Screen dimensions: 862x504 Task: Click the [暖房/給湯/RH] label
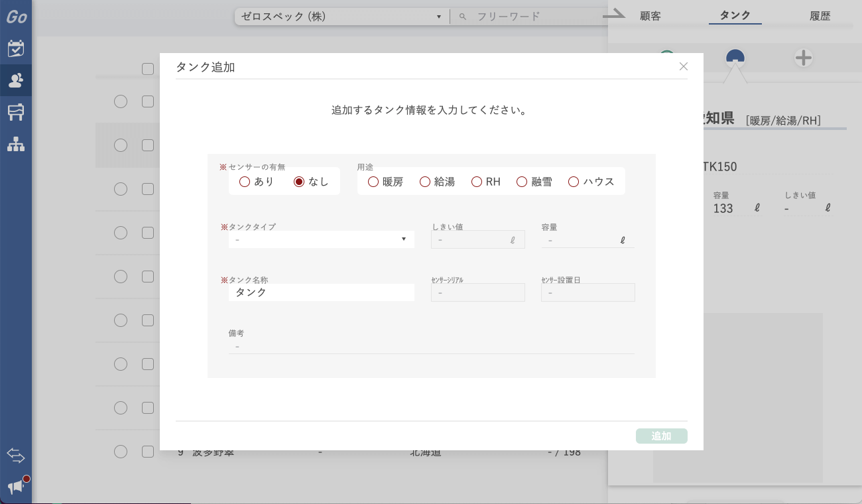coord(783,121)
